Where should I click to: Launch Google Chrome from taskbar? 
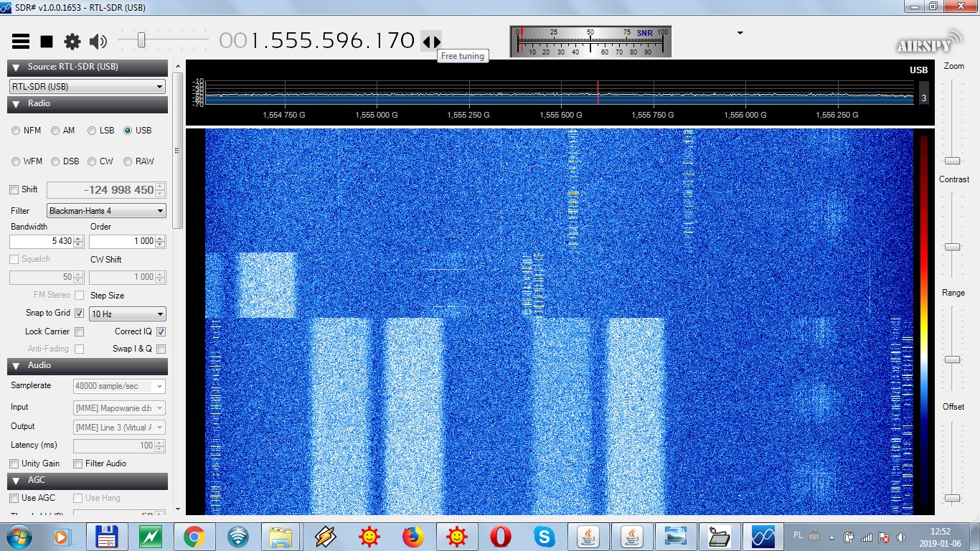coord(194,536)
